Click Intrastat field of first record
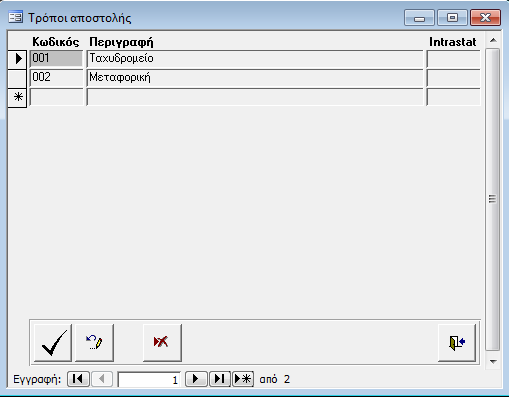 [454, 59]
